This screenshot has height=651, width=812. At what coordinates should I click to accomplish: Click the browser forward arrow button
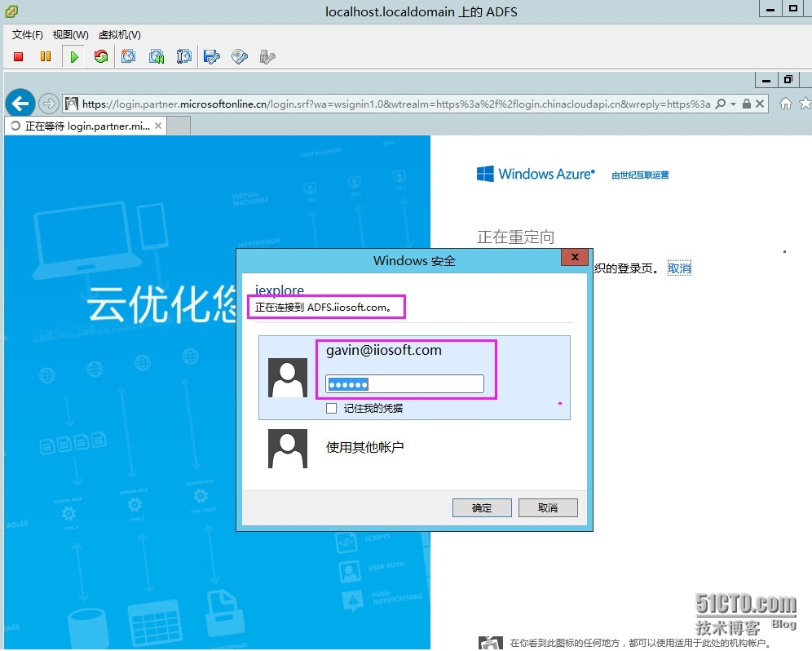(x=49, y=104)
